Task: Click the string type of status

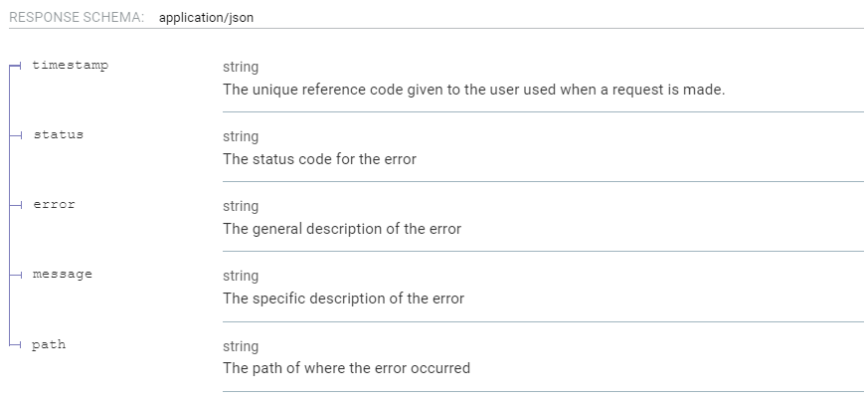Action: click(241, 136)
